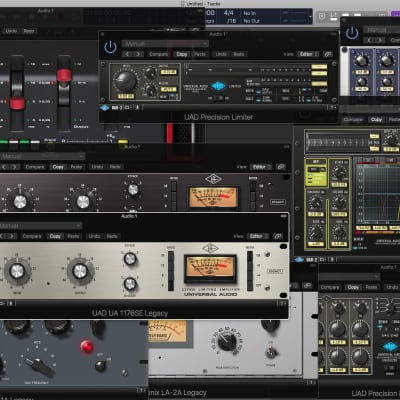Open Manual preset dropdown in Precision Limiter window
The image size is (400, 400).
[x=165, y=44]
